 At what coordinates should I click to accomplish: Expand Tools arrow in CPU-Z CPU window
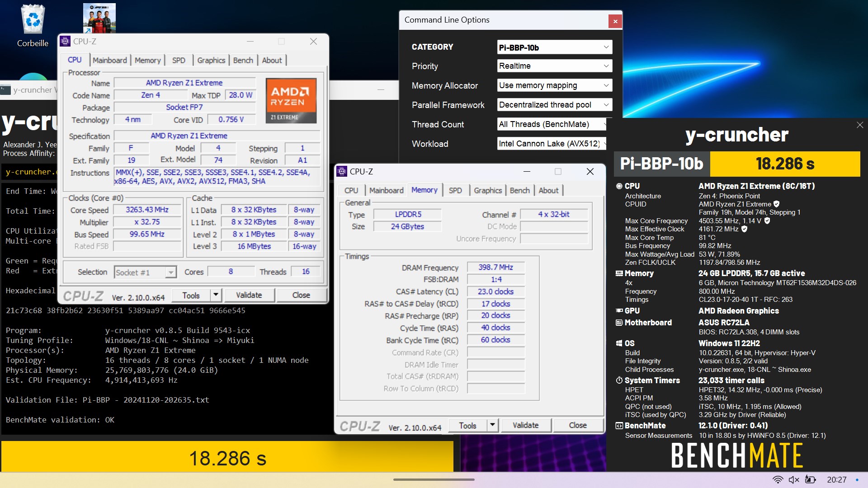click(216, 295)
